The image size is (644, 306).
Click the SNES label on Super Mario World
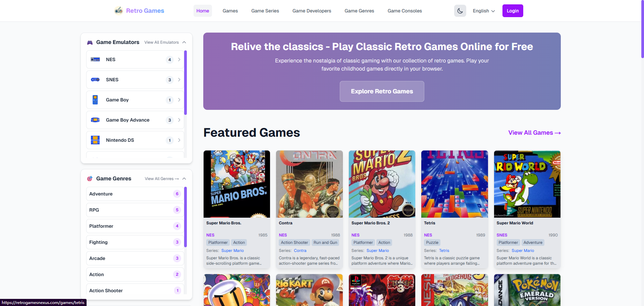point(502,235)
